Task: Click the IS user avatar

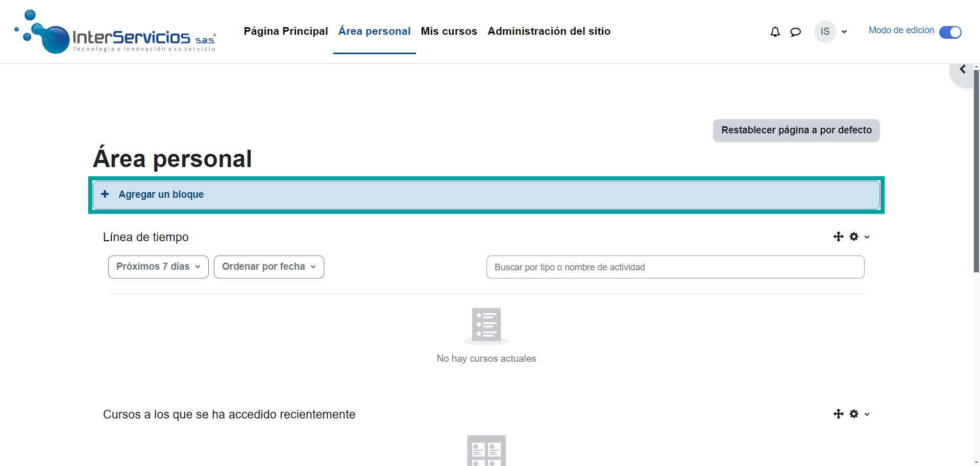Action: tap(825, 32)
